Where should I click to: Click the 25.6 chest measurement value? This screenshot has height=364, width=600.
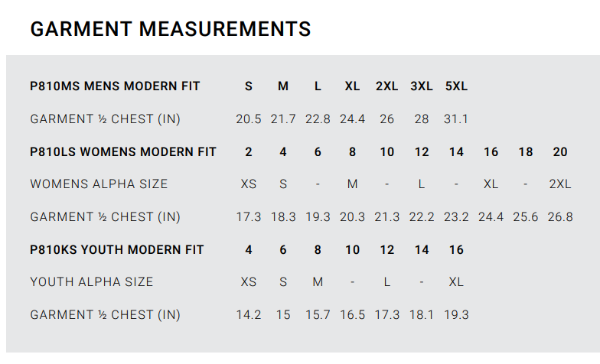526,217
